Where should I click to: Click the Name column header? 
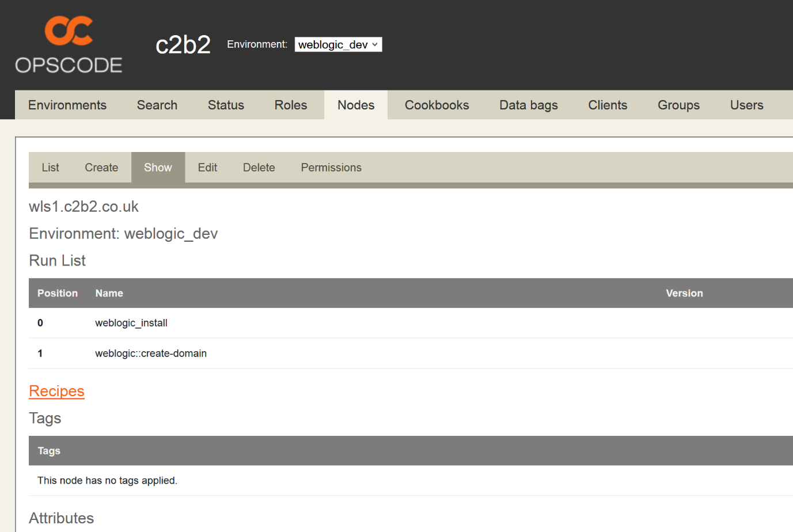point(109,293)
